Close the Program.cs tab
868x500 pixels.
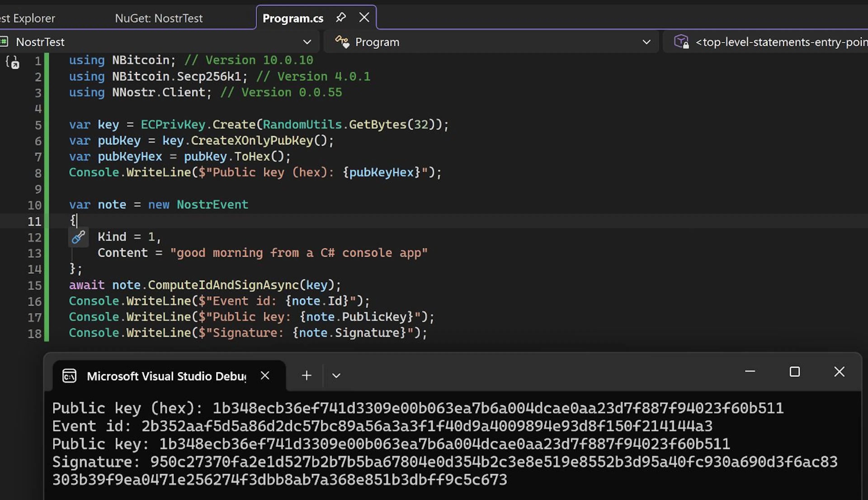tap(364, 17)
